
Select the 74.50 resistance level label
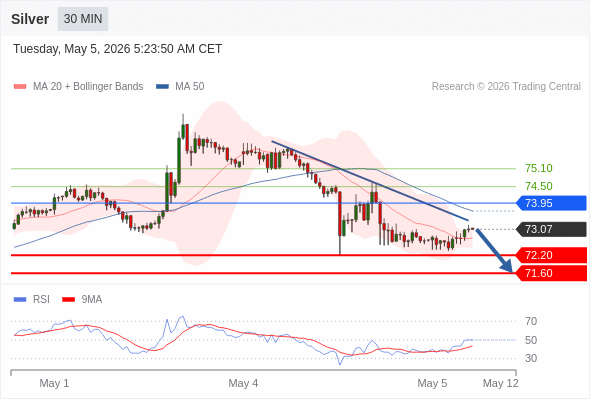(x=538, y=186)
